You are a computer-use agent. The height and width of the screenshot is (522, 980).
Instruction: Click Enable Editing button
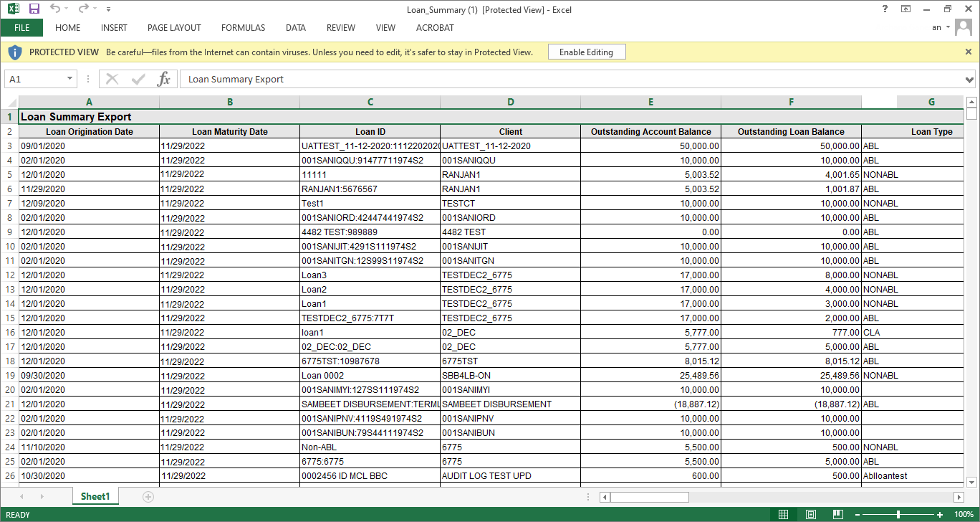click(x=586, y=52)
